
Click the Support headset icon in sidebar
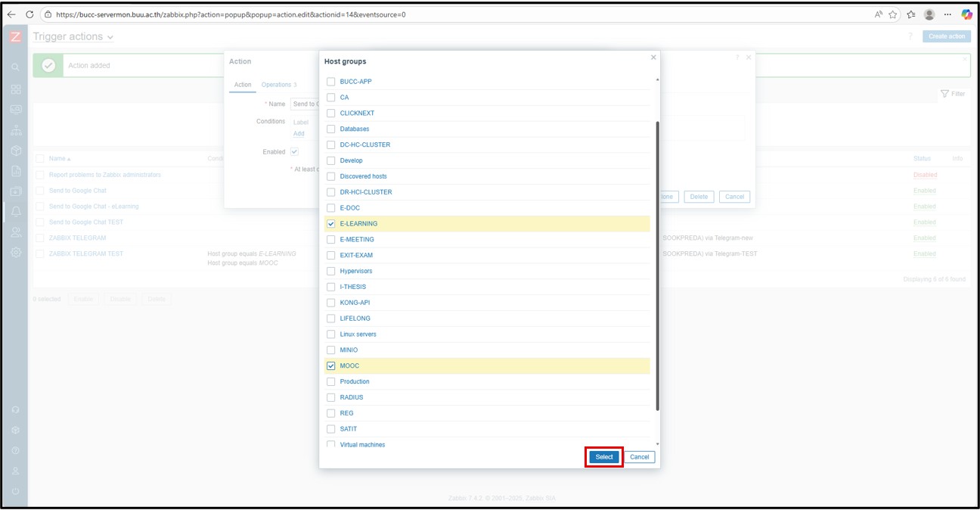(x=16, y=409)
